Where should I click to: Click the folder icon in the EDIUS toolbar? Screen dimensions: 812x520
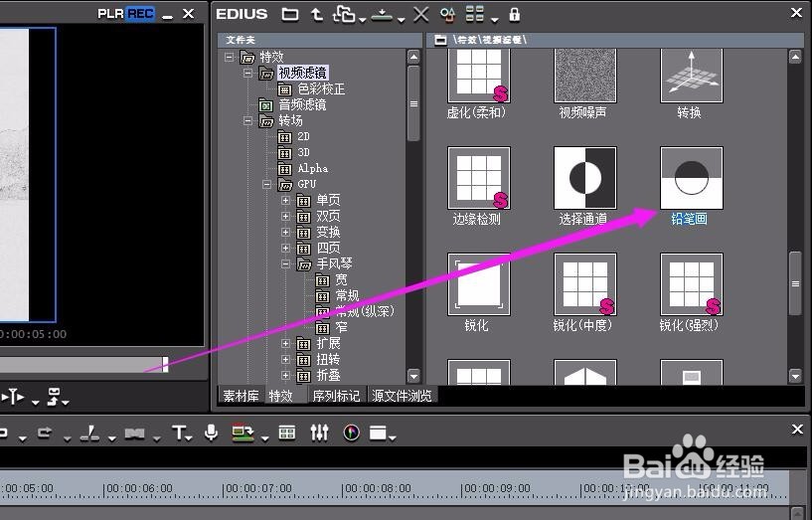click(290, 15)
